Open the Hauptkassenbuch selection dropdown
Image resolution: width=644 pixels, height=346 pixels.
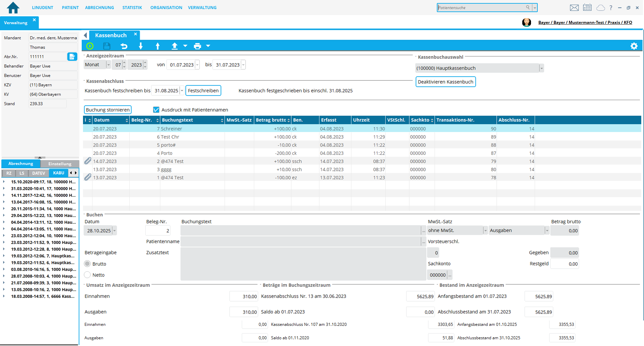540,68
